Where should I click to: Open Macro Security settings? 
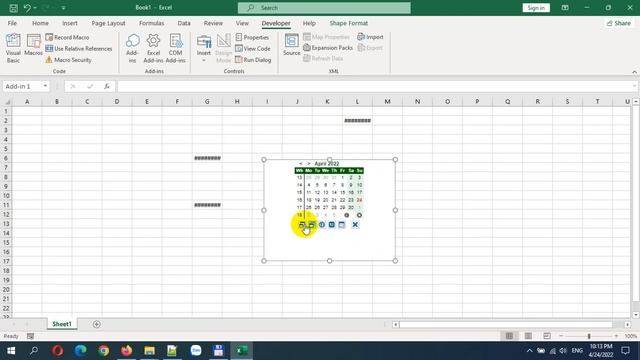[x=68, y=60]
